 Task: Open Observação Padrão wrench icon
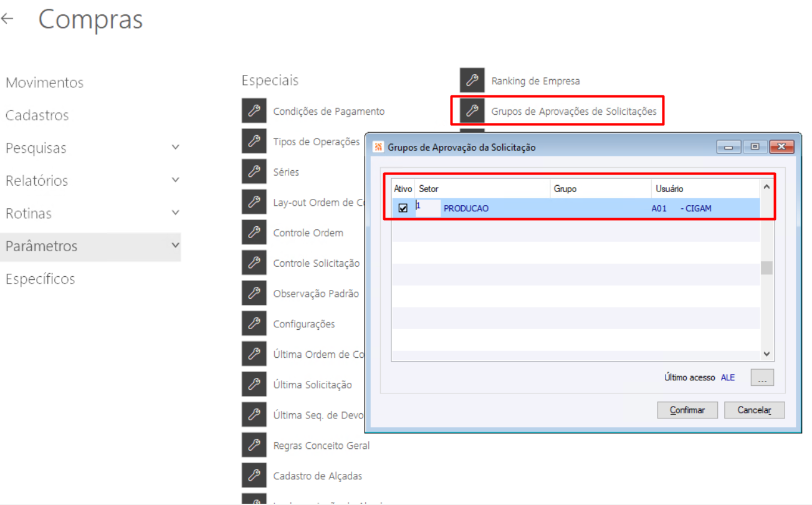click(254, 294)
